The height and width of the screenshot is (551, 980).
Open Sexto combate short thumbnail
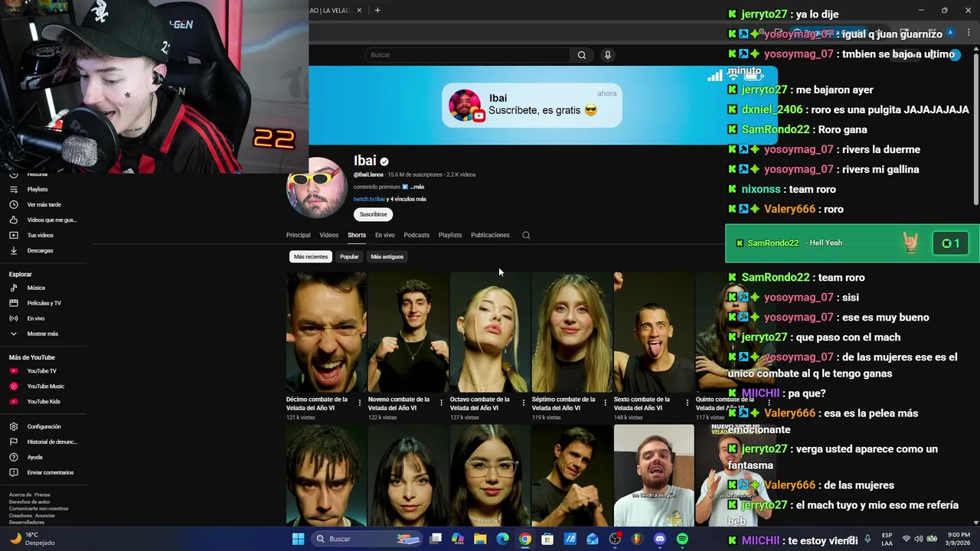click(654, 332)
